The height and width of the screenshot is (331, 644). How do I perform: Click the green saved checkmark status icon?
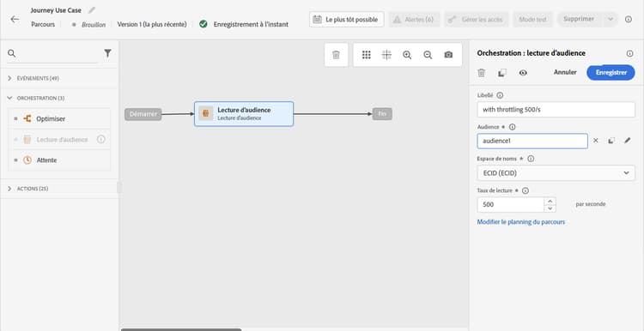[204, 24]
